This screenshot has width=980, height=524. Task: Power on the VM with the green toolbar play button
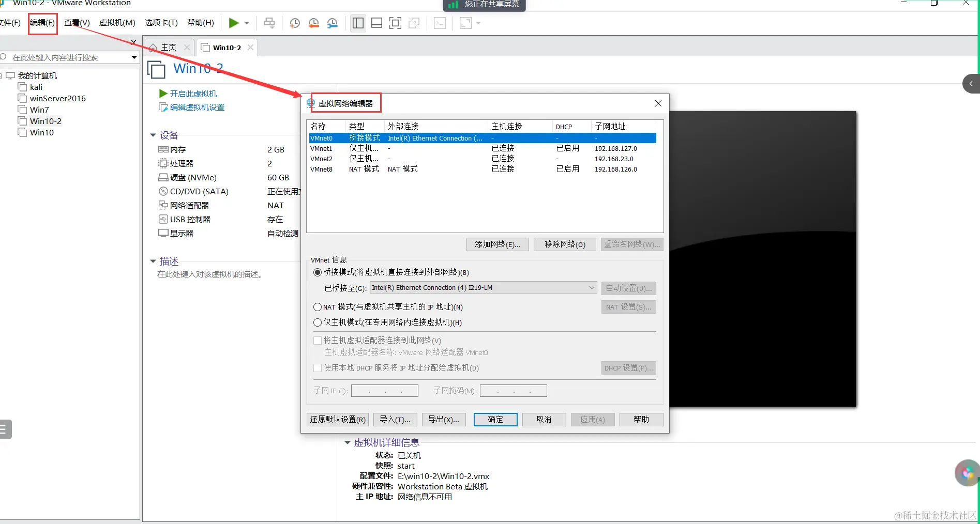[234, 23]
